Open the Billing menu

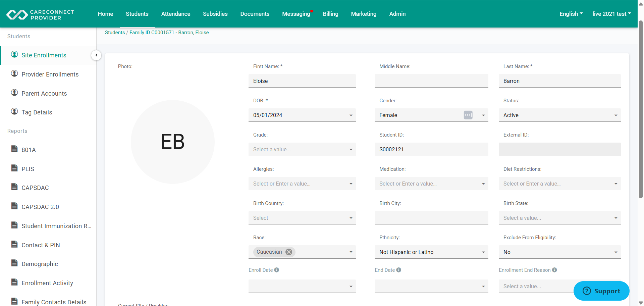[x=331, y=14]
